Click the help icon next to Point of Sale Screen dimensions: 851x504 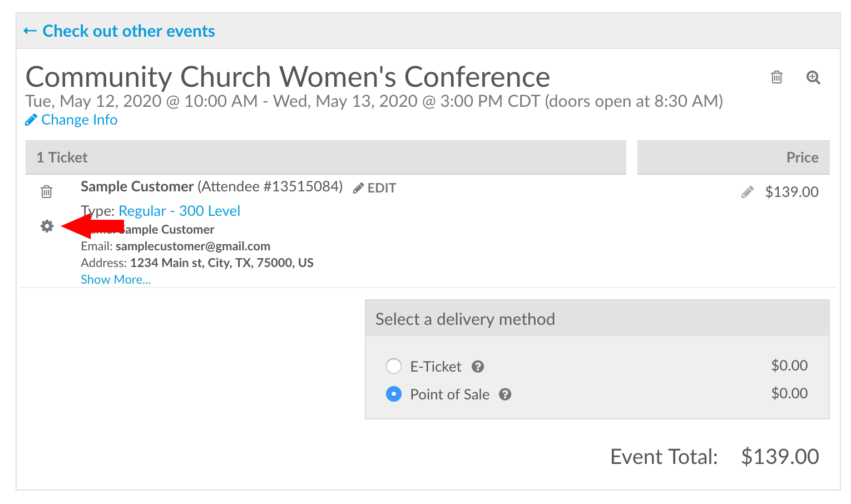coord(505,394)
